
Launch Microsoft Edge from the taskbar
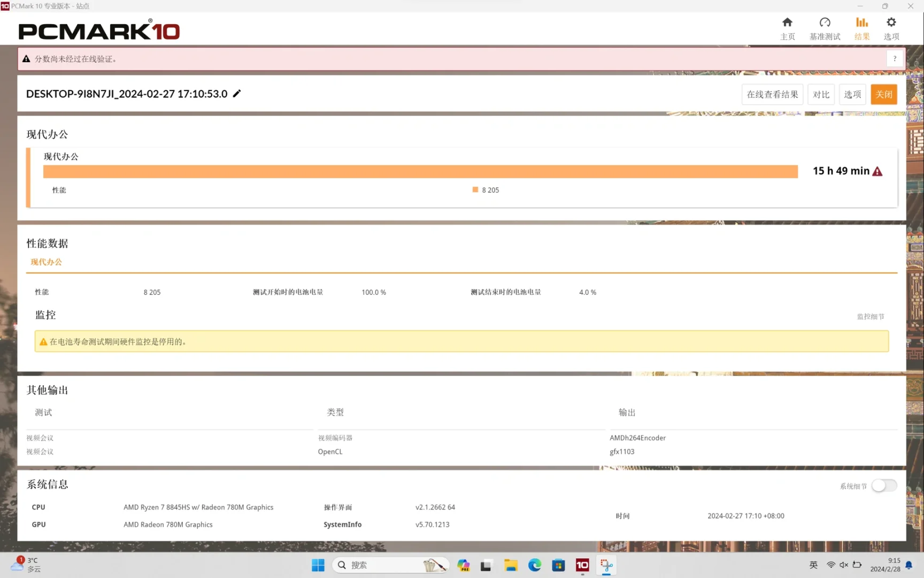pos(535,565)
